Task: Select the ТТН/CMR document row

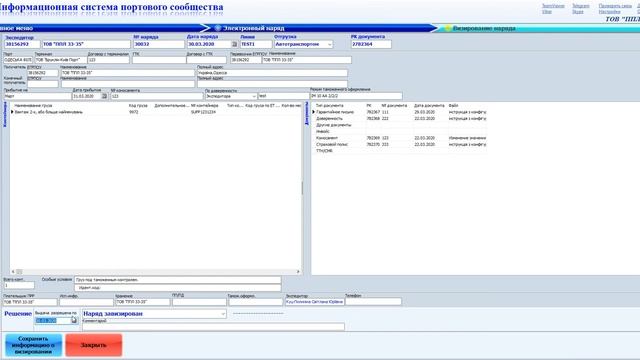Action: (400, 151)
